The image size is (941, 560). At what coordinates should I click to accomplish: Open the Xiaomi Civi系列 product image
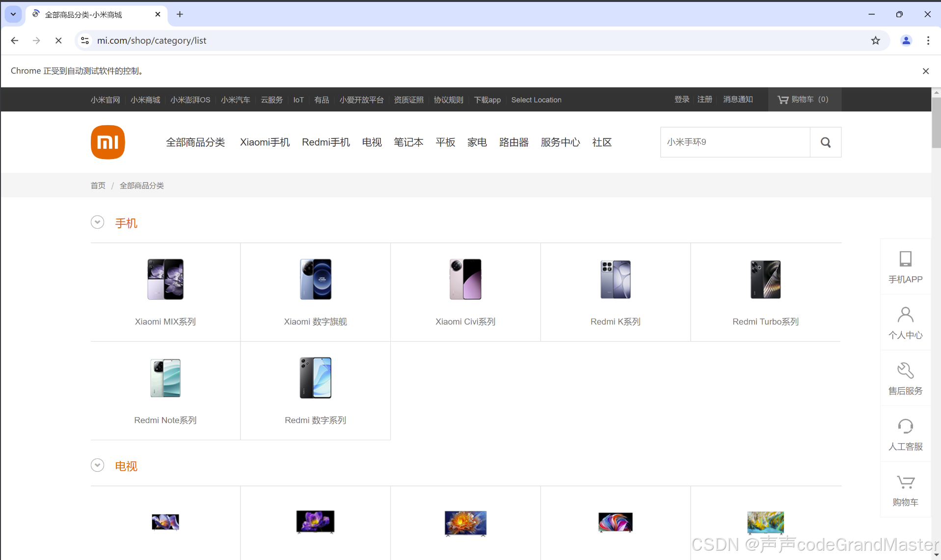(x=465, y=279)
